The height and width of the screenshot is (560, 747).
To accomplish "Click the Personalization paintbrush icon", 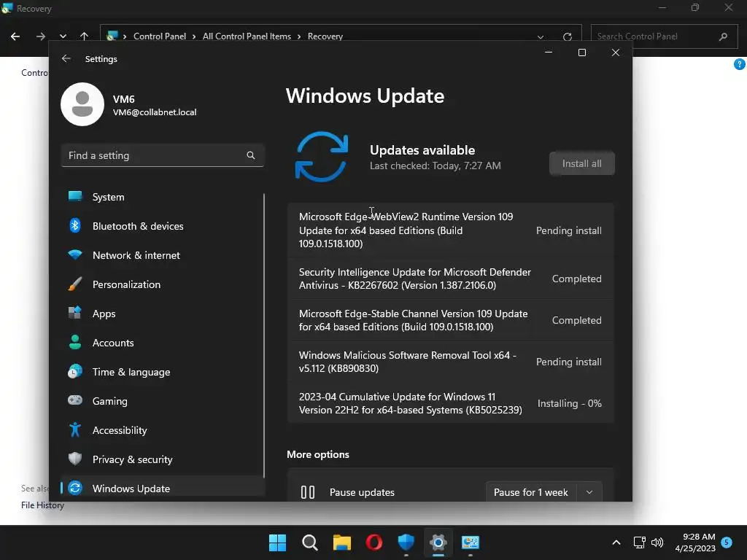I will click(75, 284).
